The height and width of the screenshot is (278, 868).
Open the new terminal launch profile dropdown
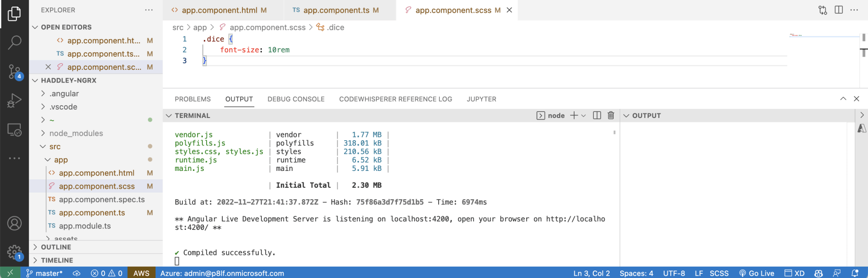pos(583,116)
